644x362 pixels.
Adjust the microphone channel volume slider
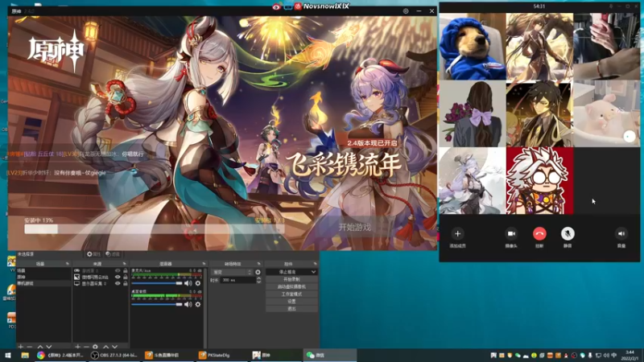(x=156, y=283)
